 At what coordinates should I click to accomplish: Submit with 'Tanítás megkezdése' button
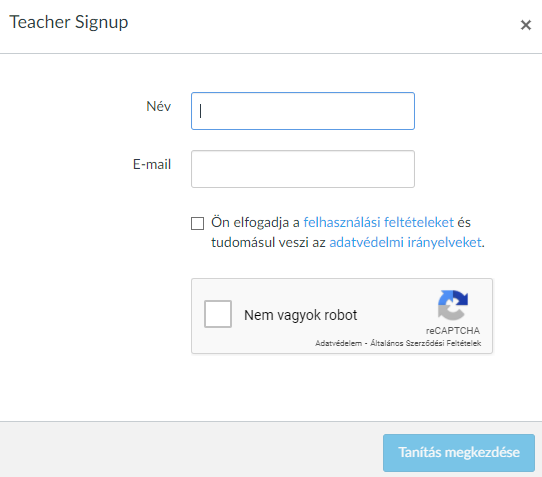(x=459, y=453)
